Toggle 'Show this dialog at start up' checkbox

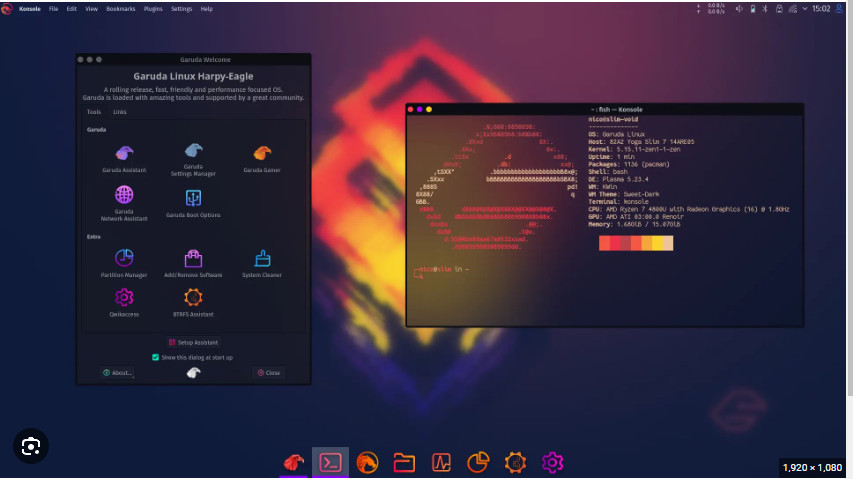coord(156,357)
